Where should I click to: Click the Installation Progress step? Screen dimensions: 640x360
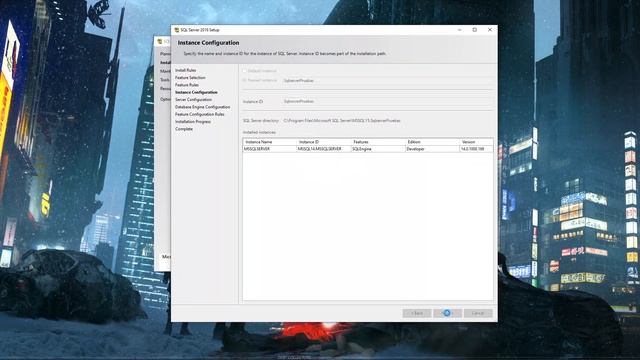coord(193,122)
